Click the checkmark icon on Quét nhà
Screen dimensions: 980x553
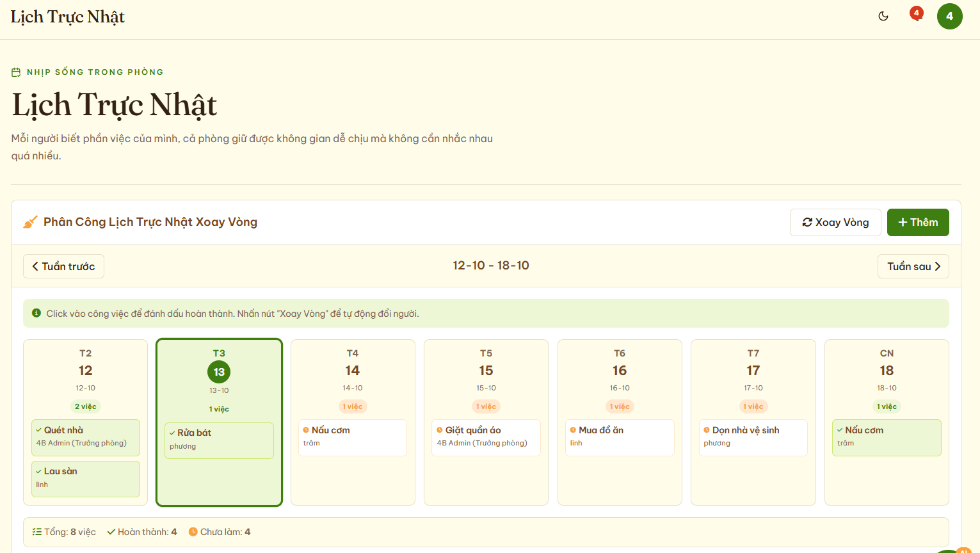point(39,430)
